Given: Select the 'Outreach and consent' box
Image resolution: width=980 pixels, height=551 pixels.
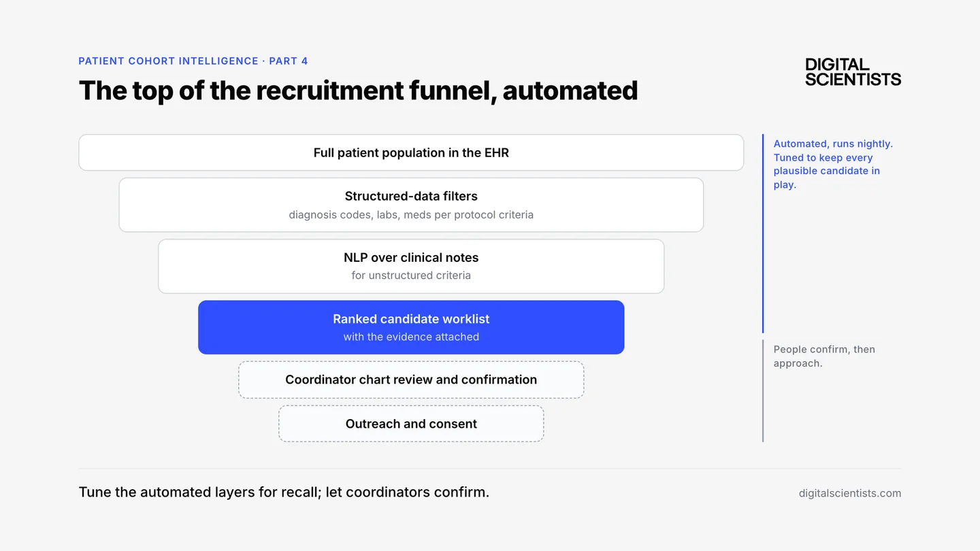Looking at the screenshot, I should coord(411,424).
